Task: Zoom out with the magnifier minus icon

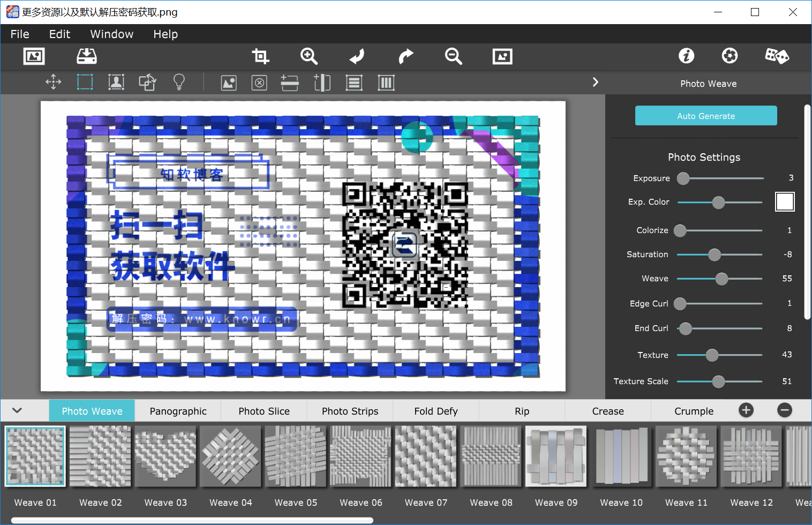Action: click(x=454, y=56)
